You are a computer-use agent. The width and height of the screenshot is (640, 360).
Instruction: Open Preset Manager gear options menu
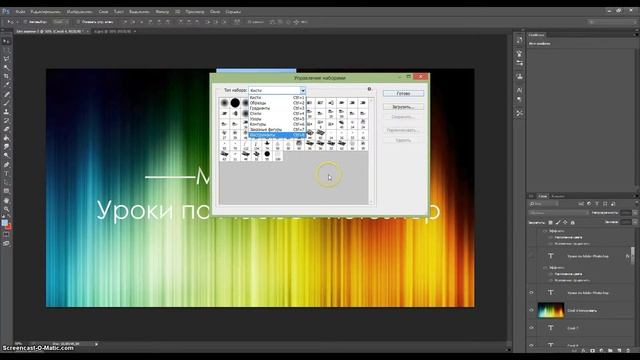coord(369,89)
